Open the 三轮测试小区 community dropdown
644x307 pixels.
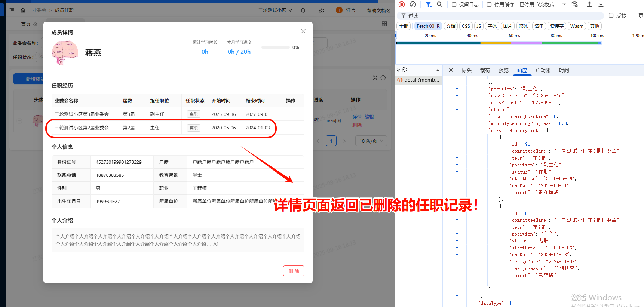(x=275, y=10)
